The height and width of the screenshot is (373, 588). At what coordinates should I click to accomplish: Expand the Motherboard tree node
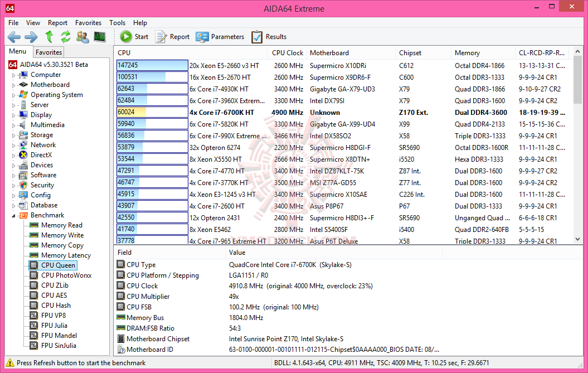click(x=13, y=85)
